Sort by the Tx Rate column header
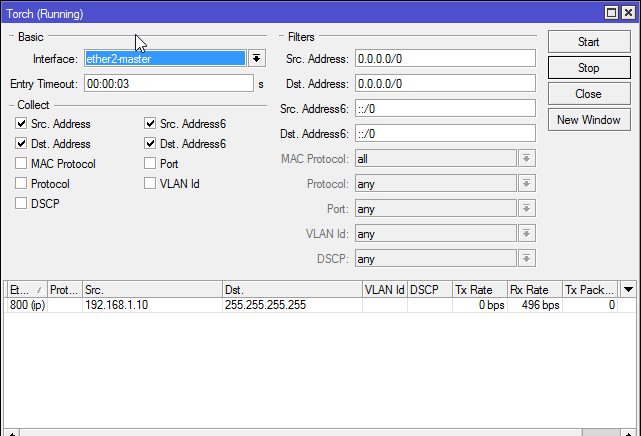The height and width of the screenshot is (436, 641). [480, 290]
